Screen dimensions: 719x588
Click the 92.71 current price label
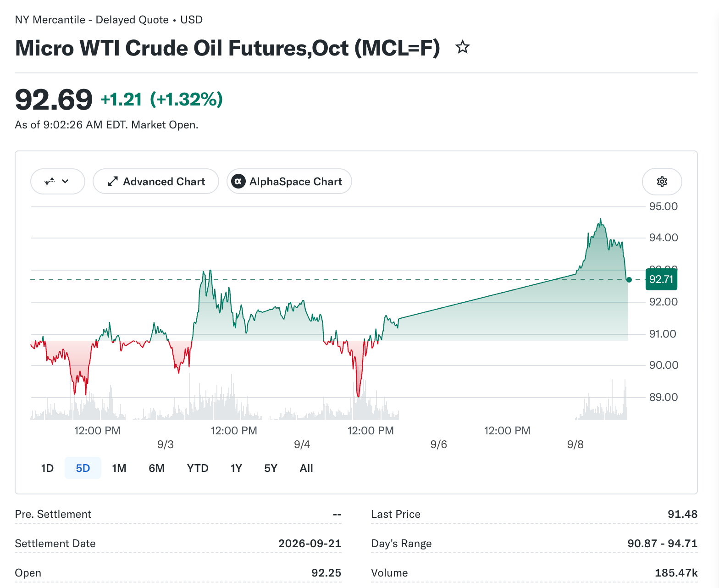(x=661, y=279)
